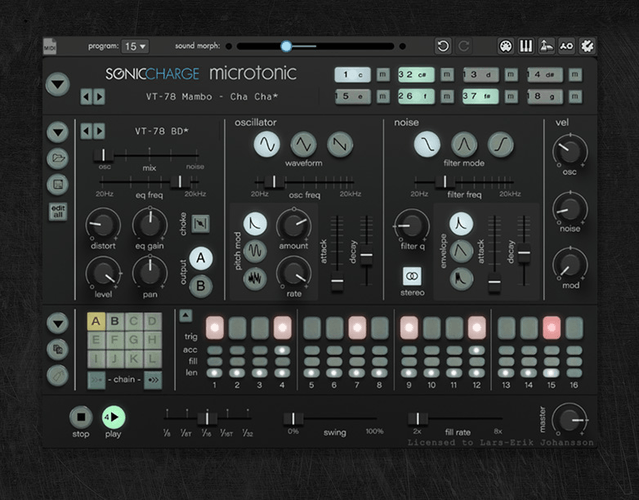
Task: Mute drum channel 7
Action: coord(511,97)
